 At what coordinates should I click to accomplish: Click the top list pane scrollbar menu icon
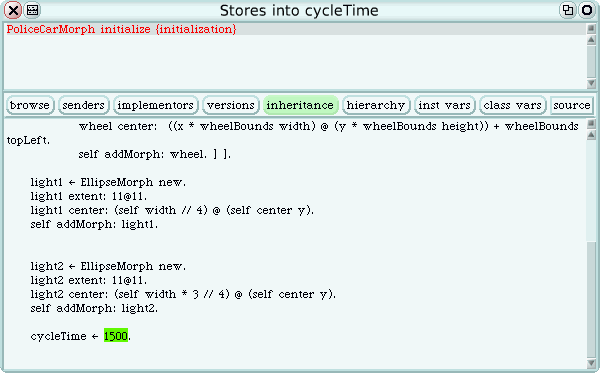tap(591, 28)
